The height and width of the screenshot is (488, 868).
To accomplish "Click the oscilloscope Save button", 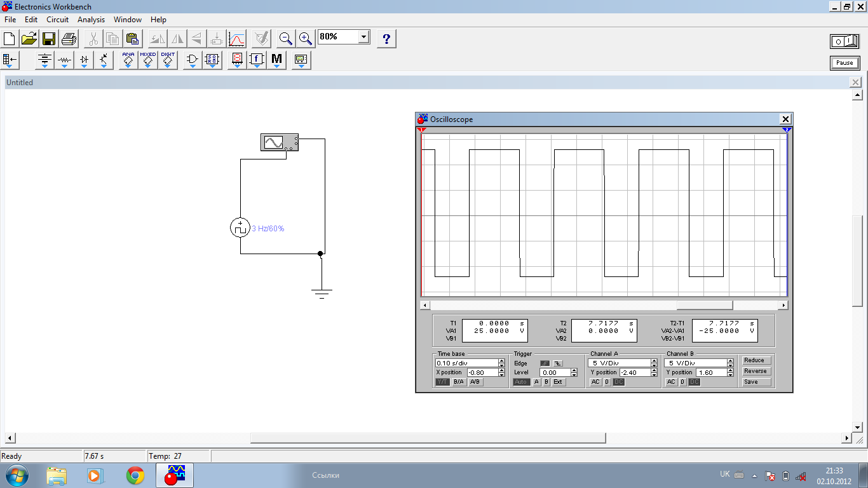I will tap(756, 382).
